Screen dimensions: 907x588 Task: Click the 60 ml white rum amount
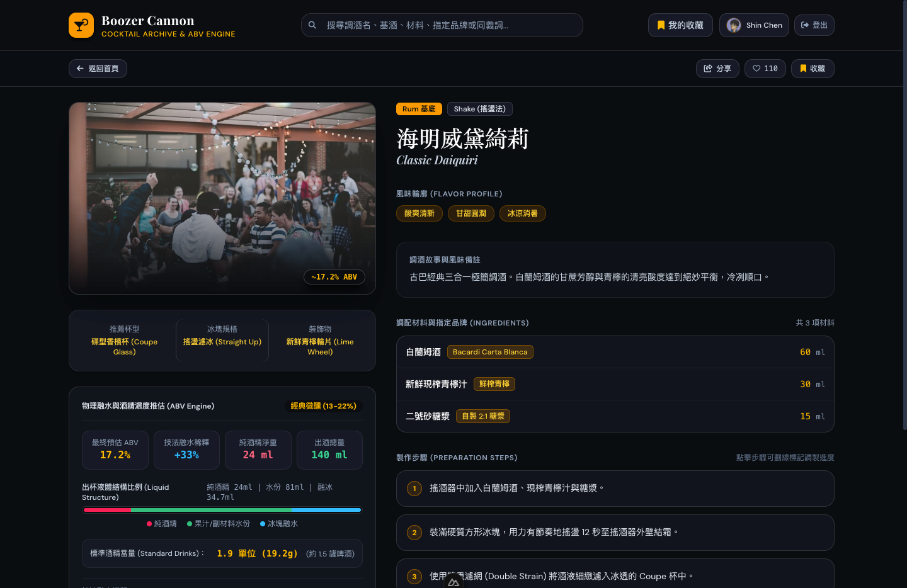pos(813,353)
